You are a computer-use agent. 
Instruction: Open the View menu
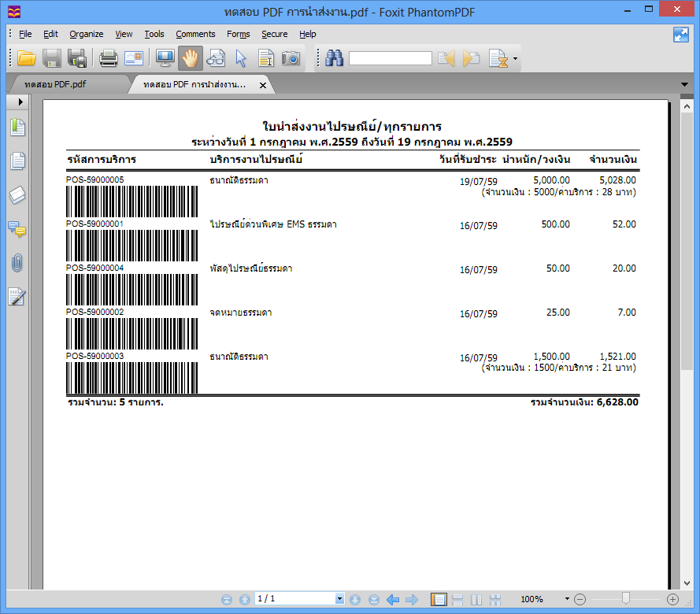(x=124, y=34)
